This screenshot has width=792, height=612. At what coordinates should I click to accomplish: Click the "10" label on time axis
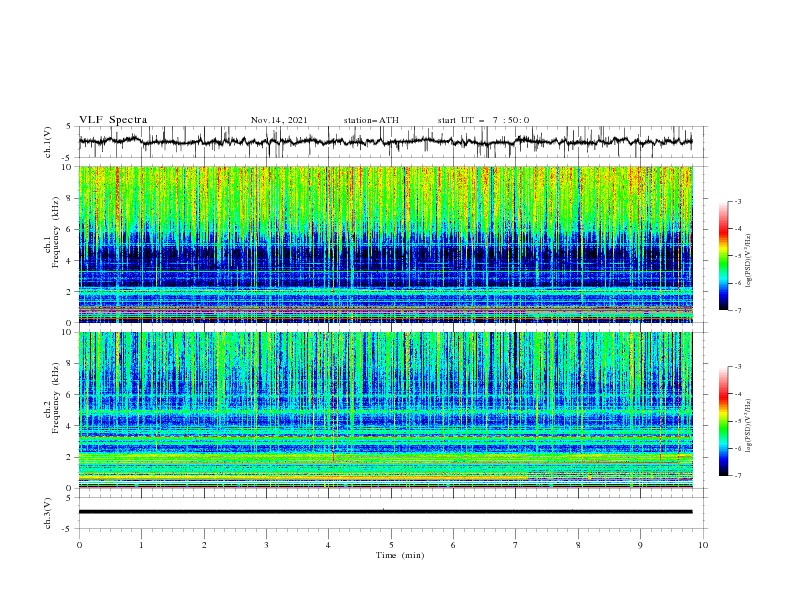[x=703, y=545]
